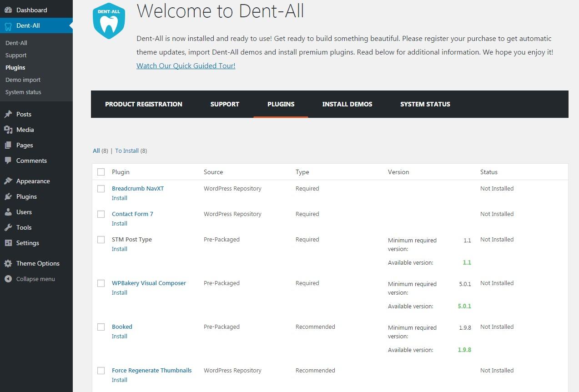
Task: Check the Force Regenerate Thumbnails checkbox
Action: 101,371
